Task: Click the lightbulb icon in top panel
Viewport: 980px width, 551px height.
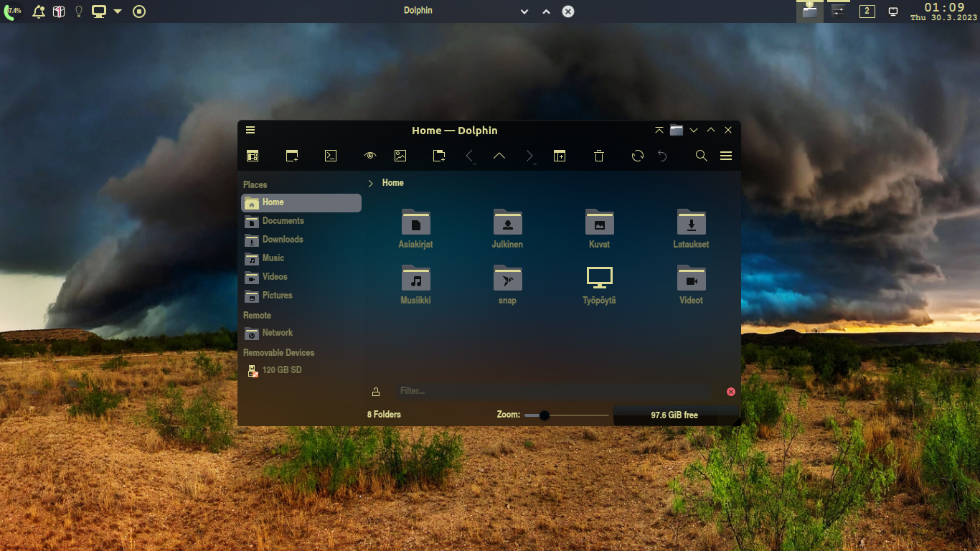Action: (79, 11)
